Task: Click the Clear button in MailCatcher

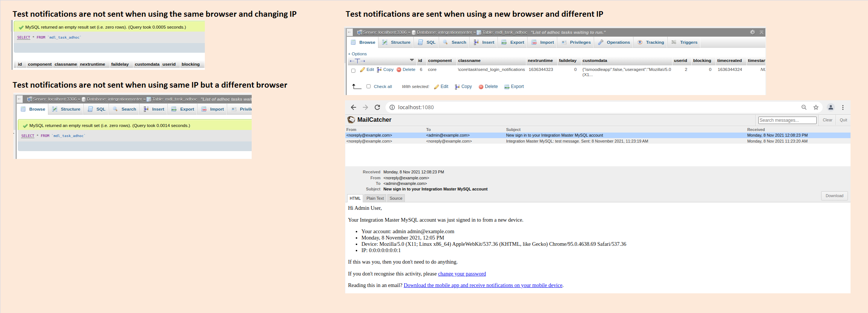Action: click(827, 120)
